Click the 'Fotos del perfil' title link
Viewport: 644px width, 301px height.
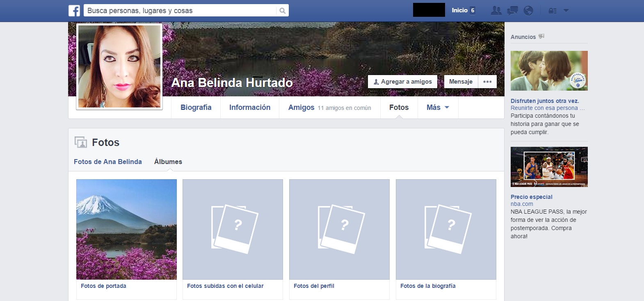(314, 286)
